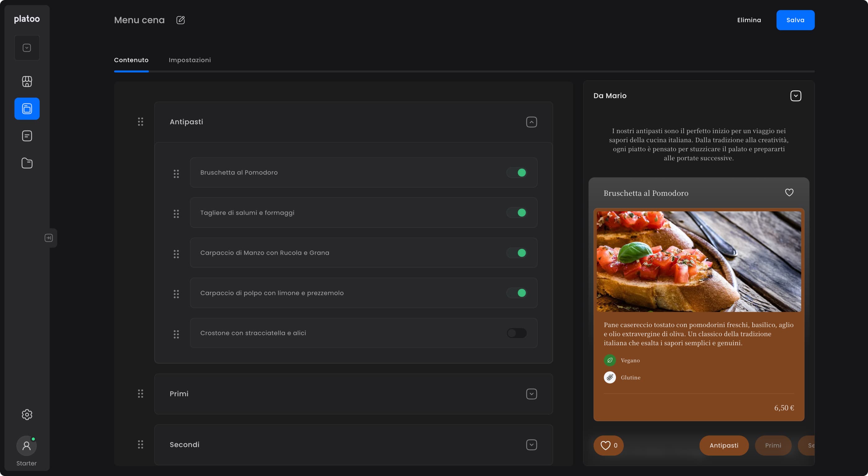
Task: Open the Starter user profile avatar
Action: tap(26, 445)
